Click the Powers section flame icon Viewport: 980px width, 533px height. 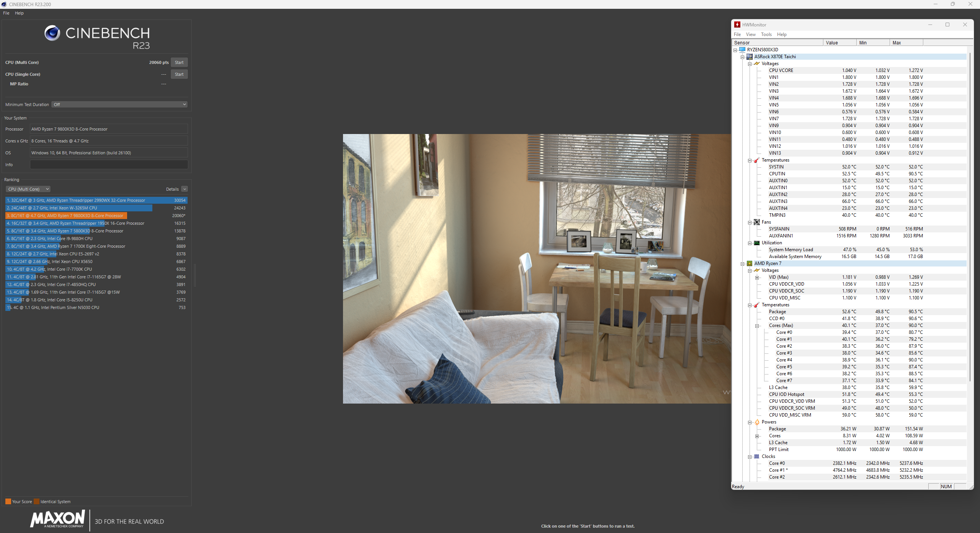click(x=757, y=422)
